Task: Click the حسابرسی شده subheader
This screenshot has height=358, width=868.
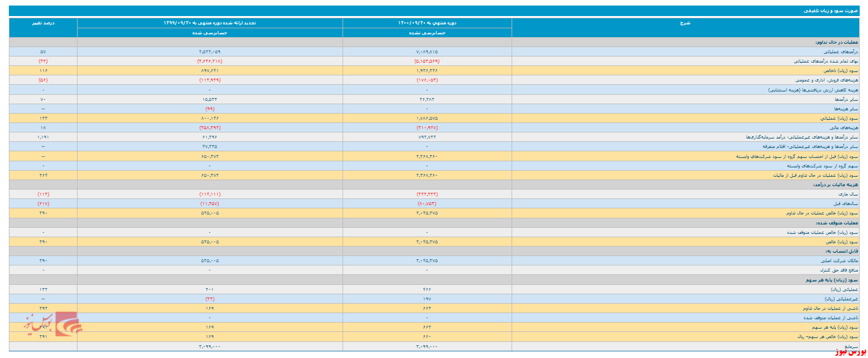Action: pyautogui.click(x=210, y=33)
